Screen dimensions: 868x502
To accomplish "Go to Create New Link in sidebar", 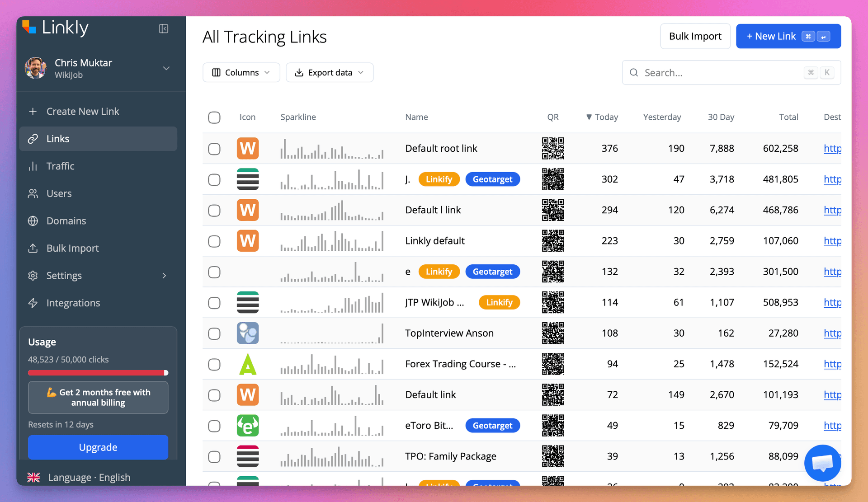I will tap(98, 111).
